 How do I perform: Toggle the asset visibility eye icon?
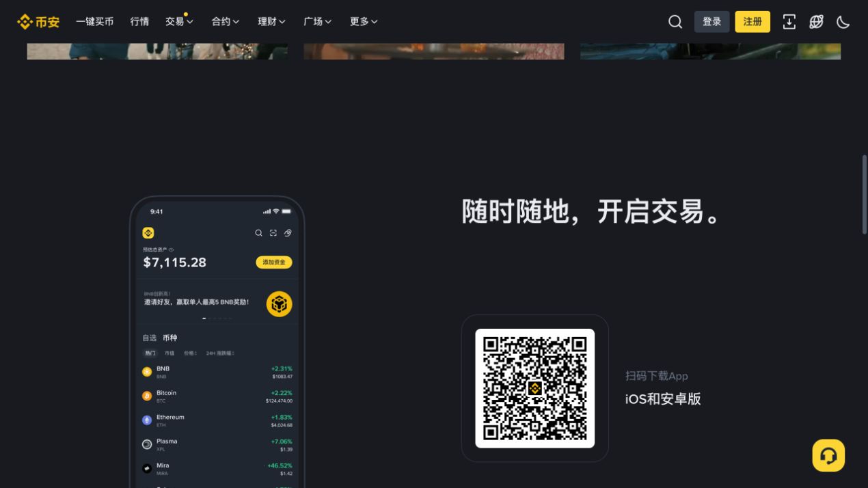[171, 250]
